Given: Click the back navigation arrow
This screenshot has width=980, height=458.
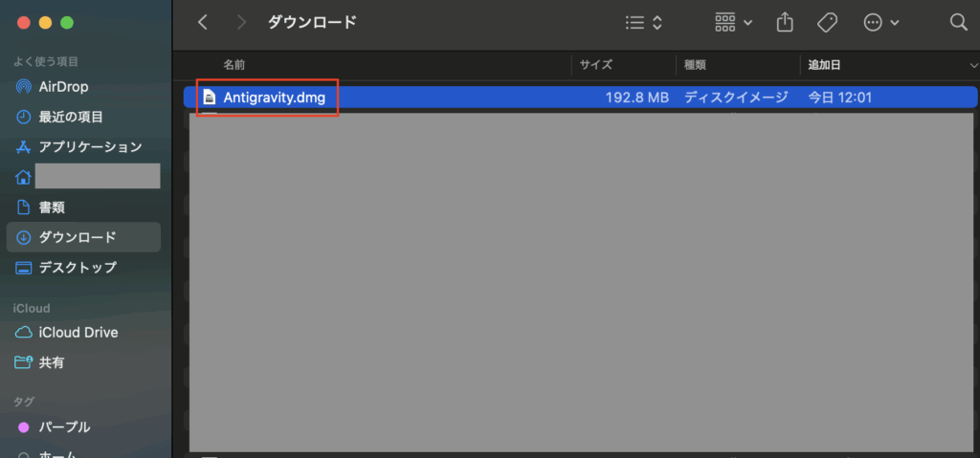Looking at the screenshot, I should 202,22.
